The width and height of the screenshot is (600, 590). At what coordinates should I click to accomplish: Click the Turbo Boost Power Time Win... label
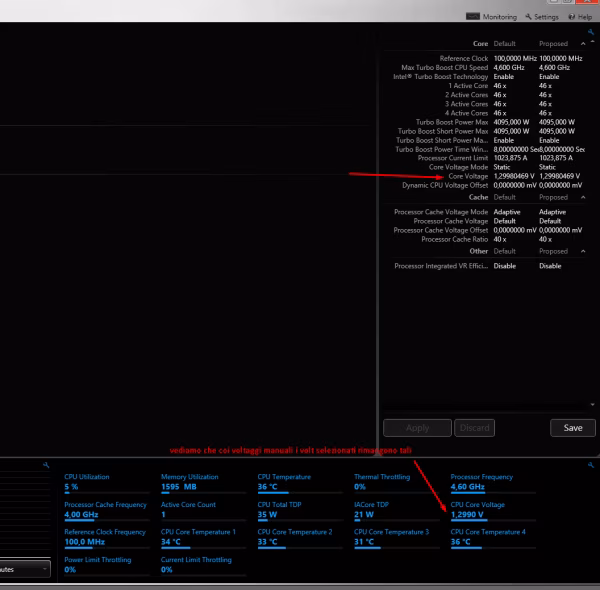[x=442, y=149]
